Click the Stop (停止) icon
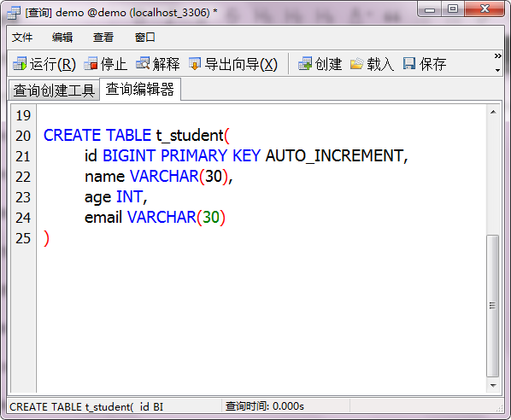Image resolution: width=511 pixels, height=420 pixels. pos(91,63)
